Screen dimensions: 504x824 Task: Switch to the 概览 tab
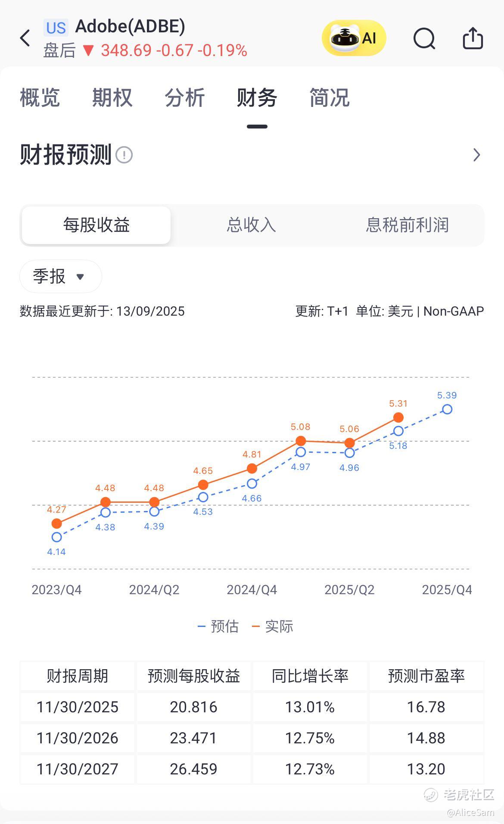pyautogui.click(x=40, y=97)
